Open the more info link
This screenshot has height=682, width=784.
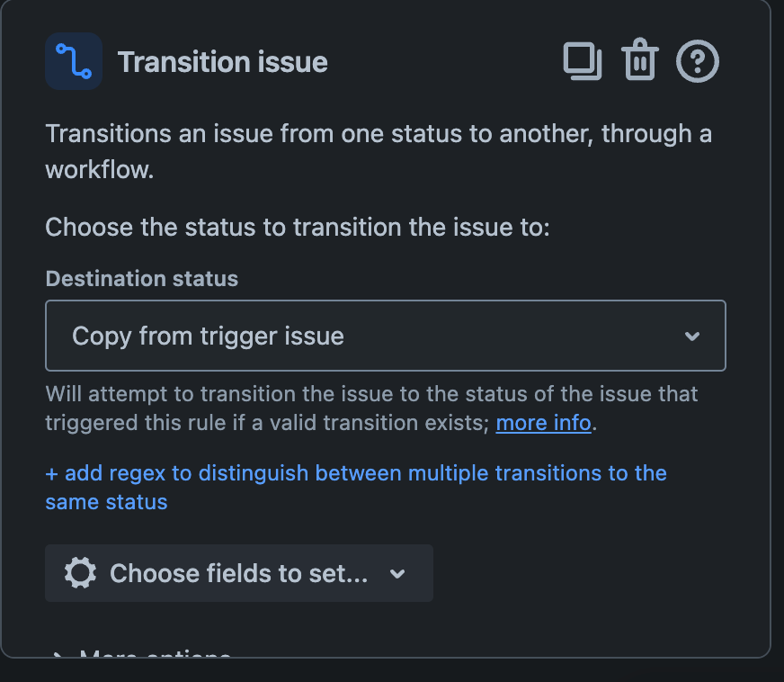543,422
